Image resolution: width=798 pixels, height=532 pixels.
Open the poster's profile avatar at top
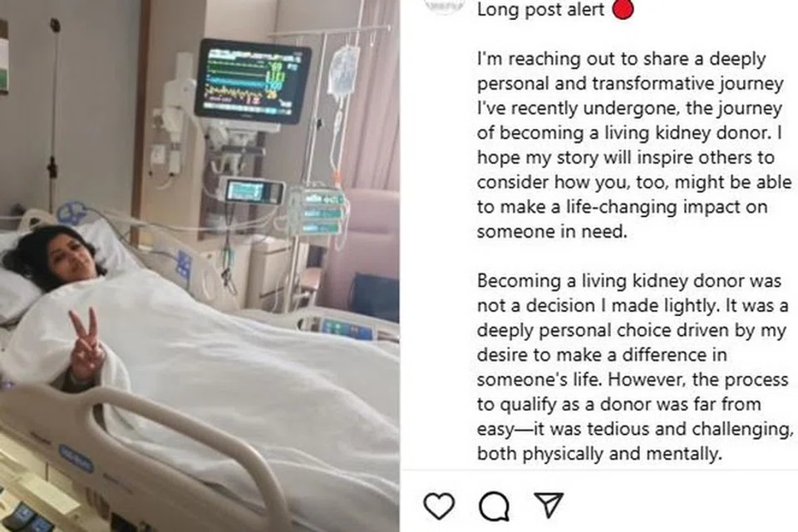coord(445,5)
